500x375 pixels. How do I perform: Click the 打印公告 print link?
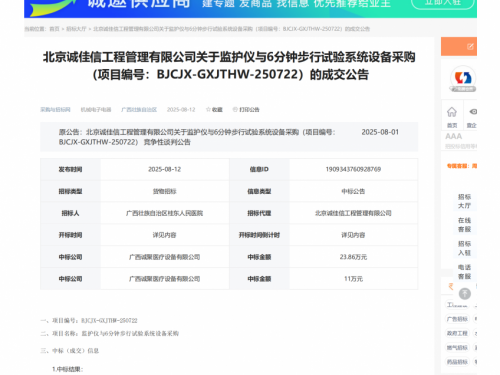tap(246, 110)
